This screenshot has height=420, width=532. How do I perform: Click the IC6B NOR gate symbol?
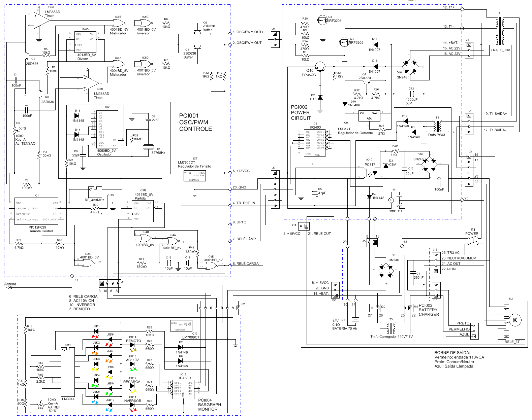(x=118, y=23)
